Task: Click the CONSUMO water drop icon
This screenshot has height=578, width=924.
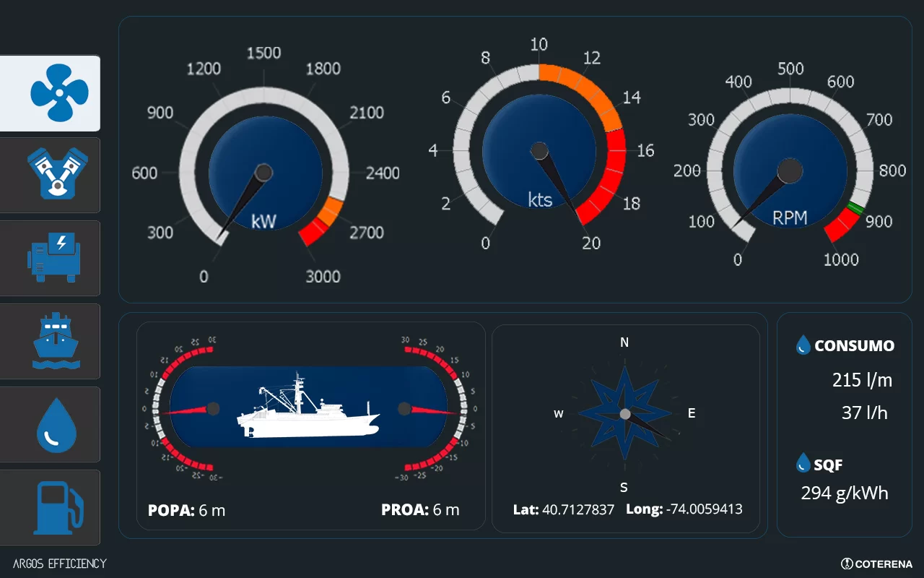Action: tap(803, 345)
